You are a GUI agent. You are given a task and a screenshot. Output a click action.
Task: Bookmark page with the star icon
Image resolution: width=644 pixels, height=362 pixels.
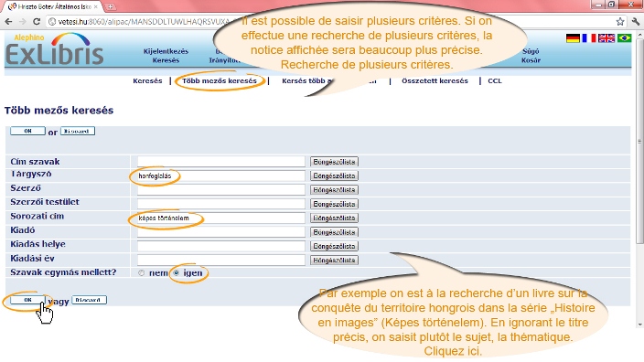pyautogui.click(x=620, y=22)
